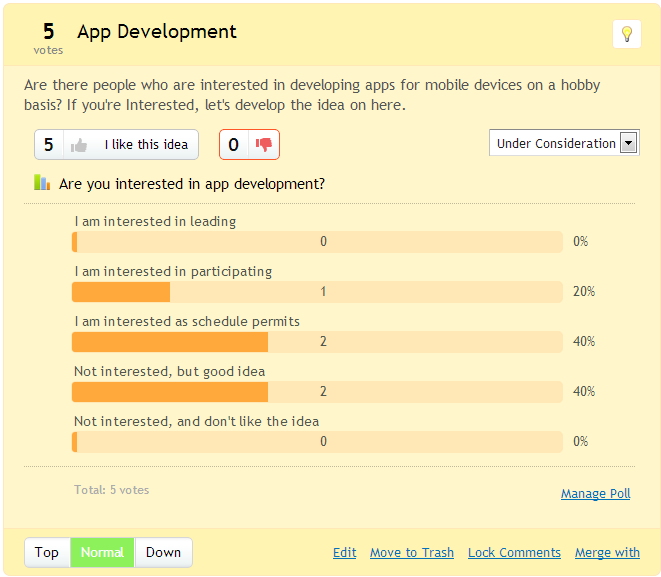Click the lightbulb idea icon
661x577 pixels.
(x=627, y=34)
